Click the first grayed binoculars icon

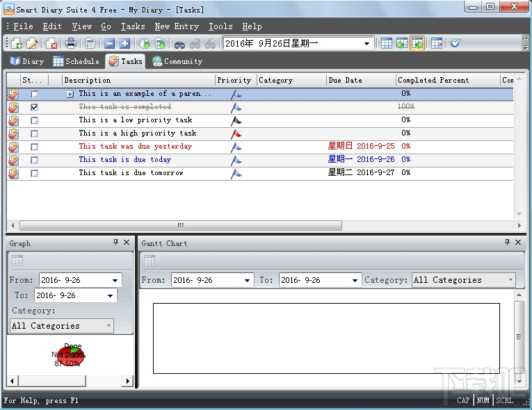point(195,43)
